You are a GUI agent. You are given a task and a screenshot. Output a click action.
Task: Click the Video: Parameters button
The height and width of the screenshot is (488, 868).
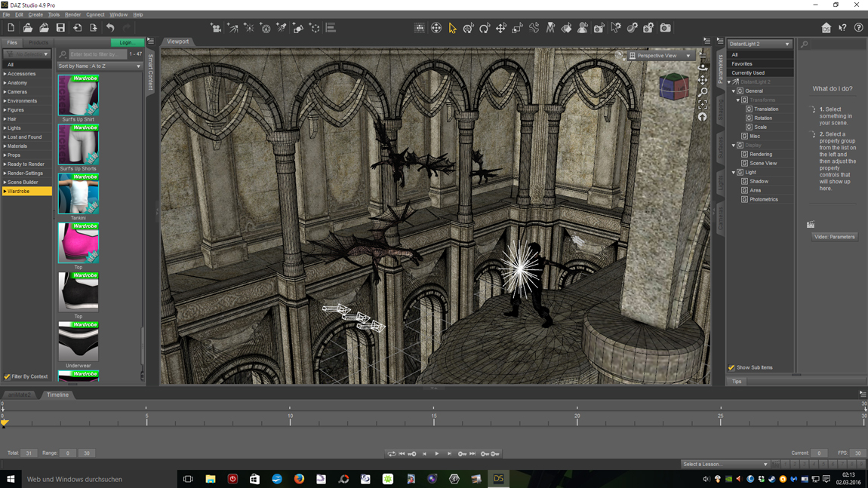834,237
